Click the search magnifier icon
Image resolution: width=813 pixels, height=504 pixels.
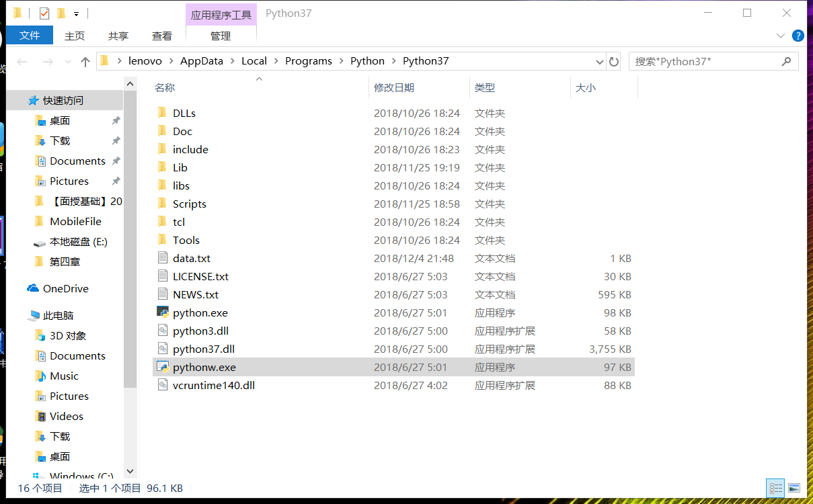pos(786,61)
